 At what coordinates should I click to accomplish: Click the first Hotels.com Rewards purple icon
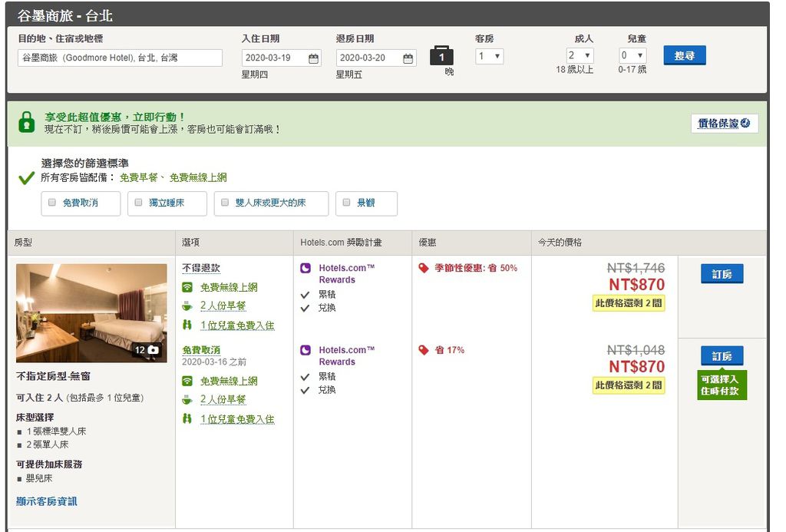click(x=305, y=268)
